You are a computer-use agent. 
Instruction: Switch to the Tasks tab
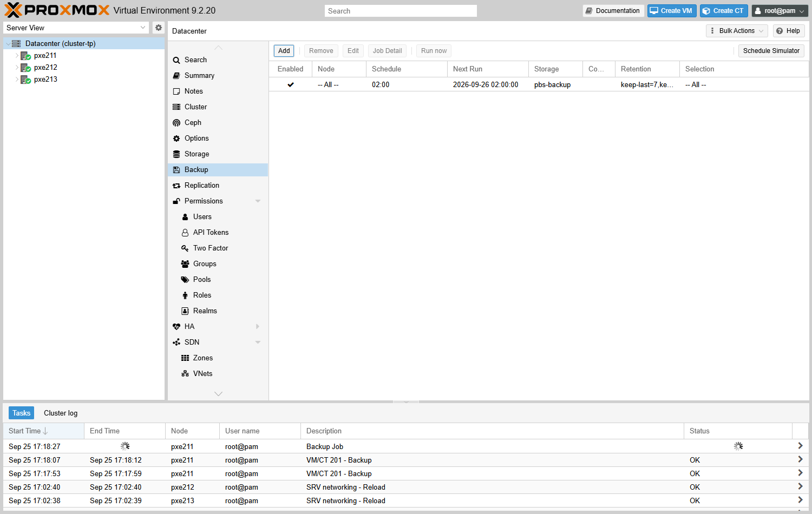(22, 413)
